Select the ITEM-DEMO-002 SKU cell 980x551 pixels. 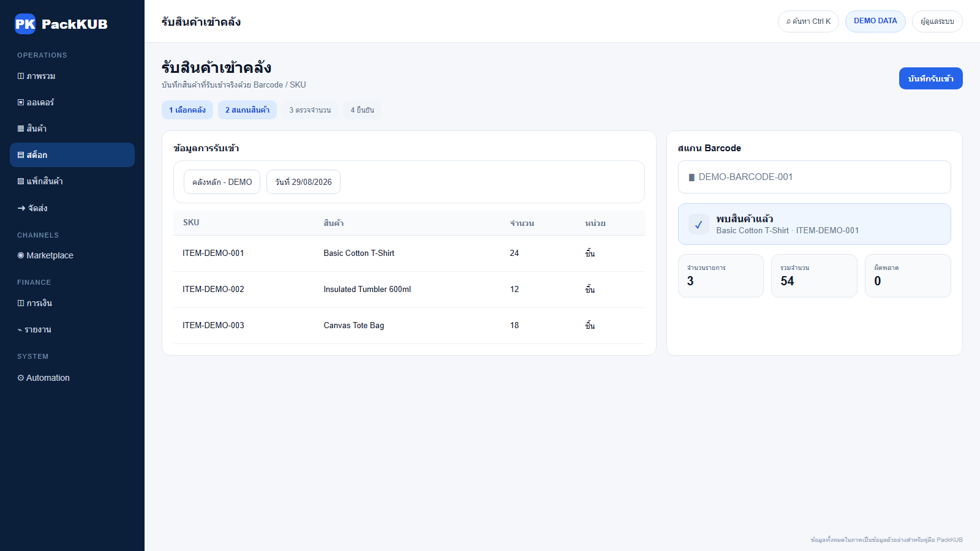click(x=213, y=289)
